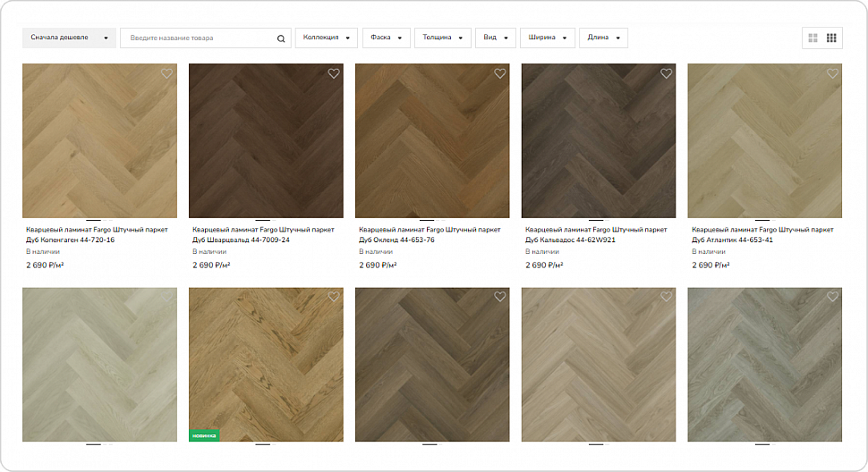The image size is (868, 472).
Task: Favorite Дуб Копенгаген with the heart icon
Action: (x=166, y=73)
